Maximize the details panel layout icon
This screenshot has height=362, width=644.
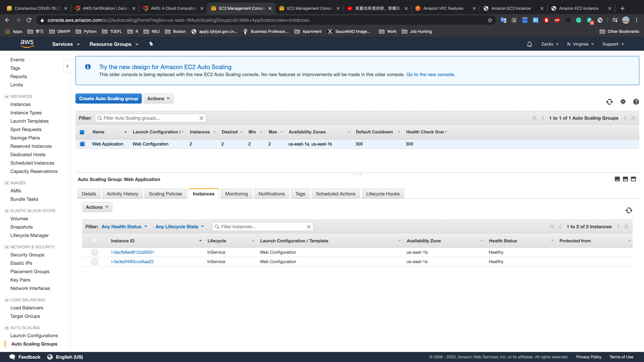pos(633,179)
